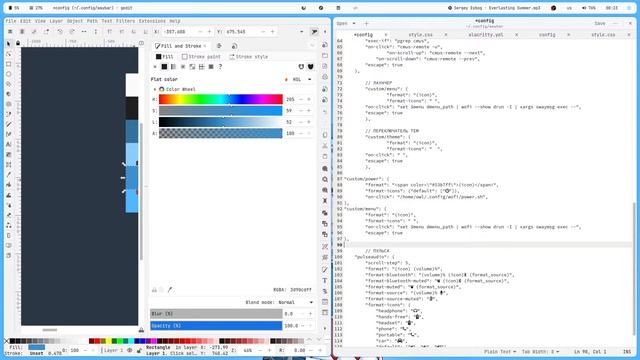Viewport: 640px width, 360px height.
Task: Open the Plain Text language dropdown
Action: (500, 351)
